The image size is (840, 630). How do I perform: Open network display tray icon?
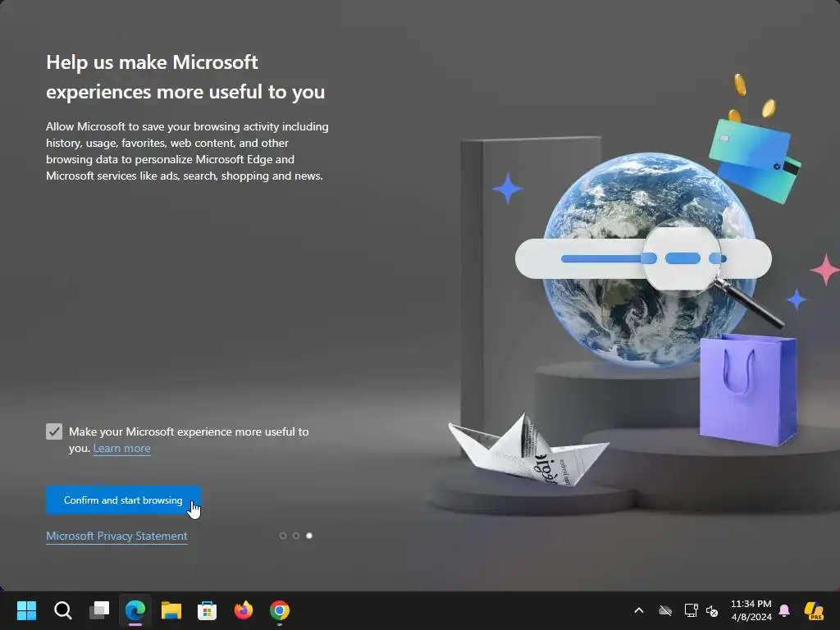(x=691, y=610)
